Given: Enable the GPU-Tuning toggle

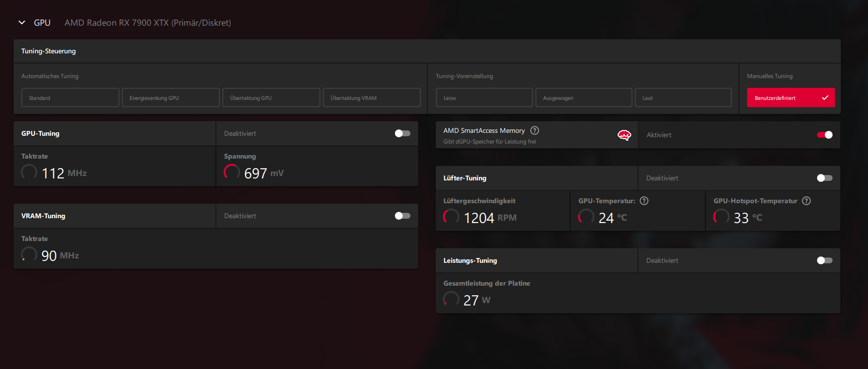Looking at the screenshot, I should 402,133.
